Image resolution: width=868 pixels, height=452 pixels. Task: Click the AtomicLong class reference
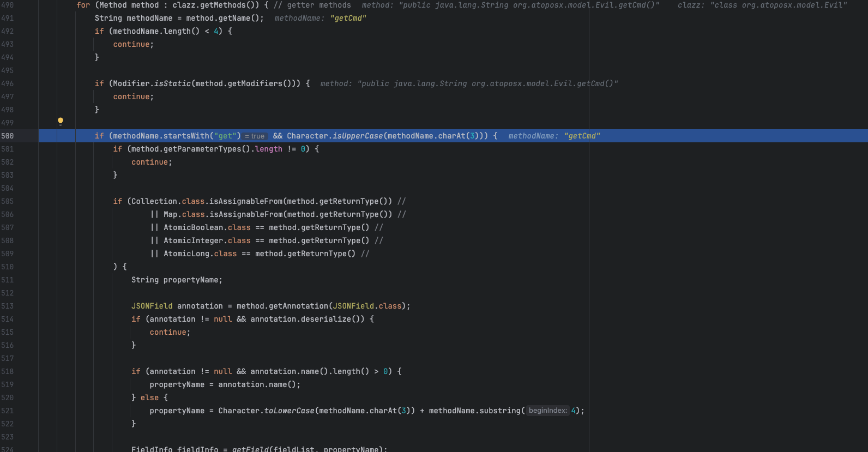click(186, 254)
